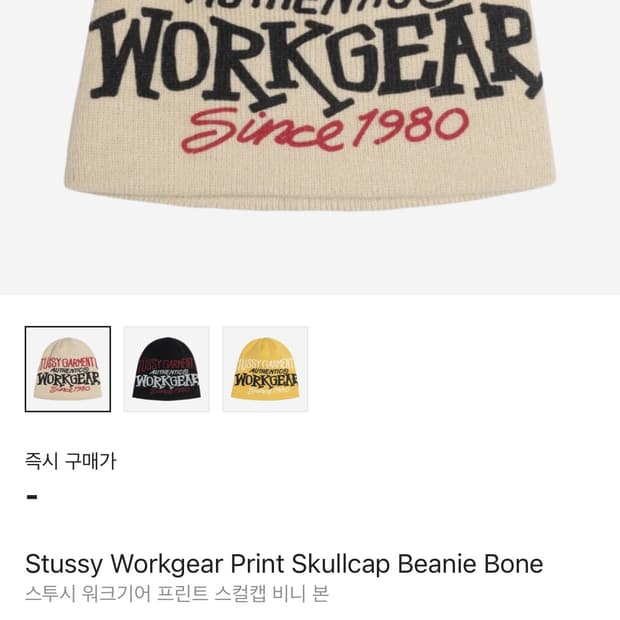Select the black beanie thumbnail
This screenshot has width=620, height=620.
coord(166,369)
